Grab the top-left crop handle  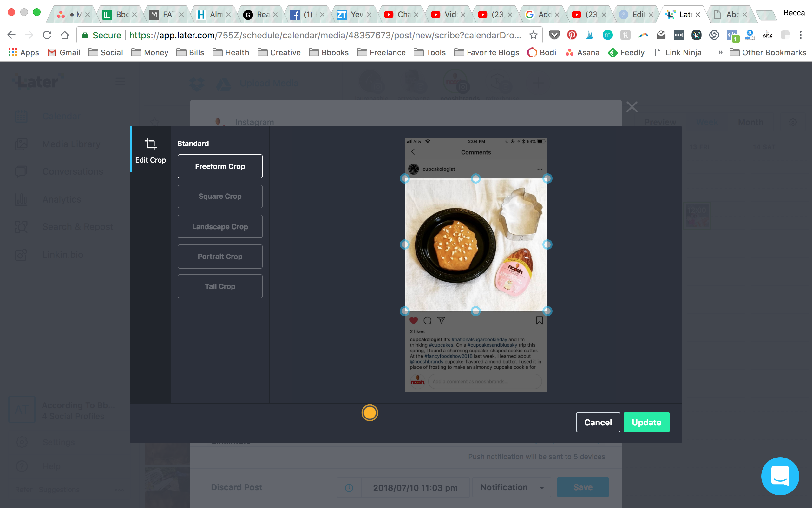[405, 178]
